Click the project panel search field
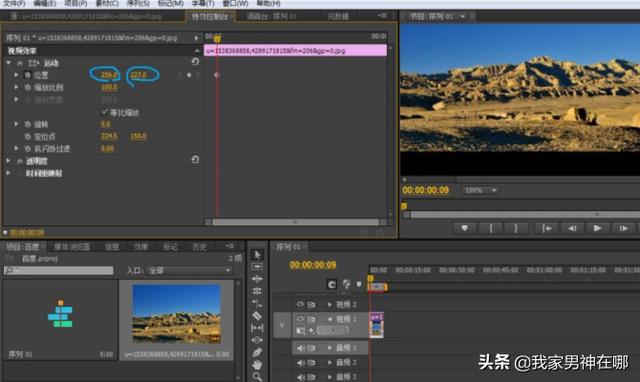The height and width of the screenshot is (382, 640). tap(58, 270)
